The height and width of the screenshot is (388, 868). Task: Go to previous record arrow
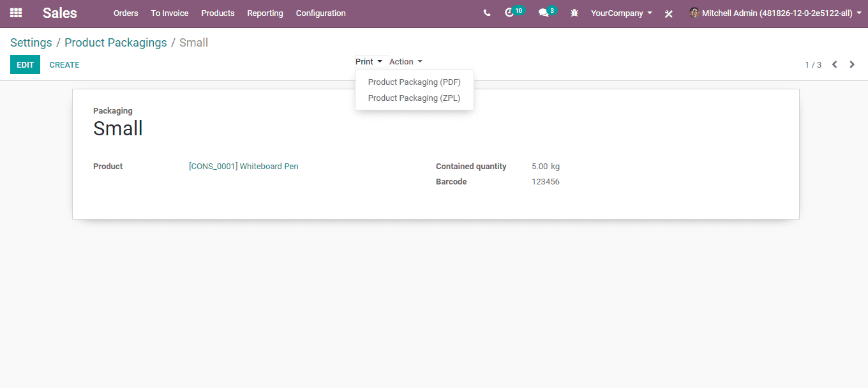[x=834, y=64]
